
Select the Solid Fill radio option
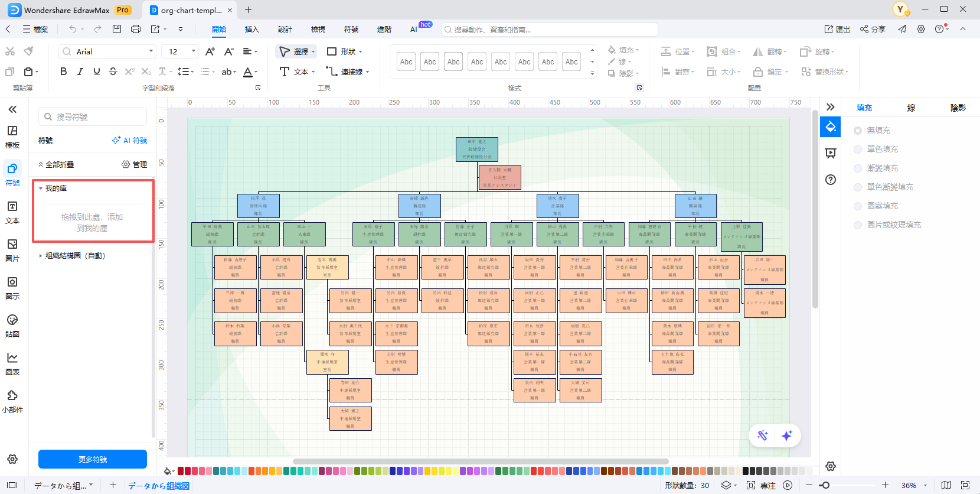coord(858,149)
